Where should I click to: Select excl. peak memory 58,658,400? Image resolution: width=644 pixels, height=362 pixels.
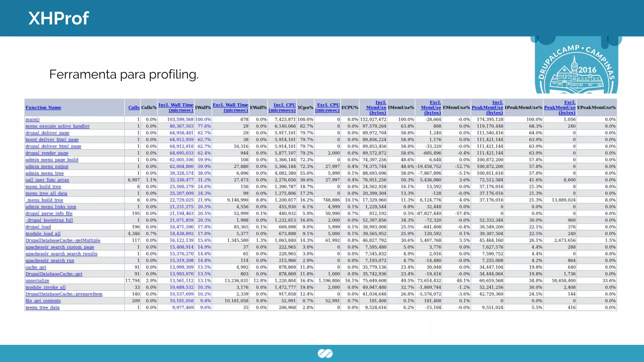pos(563,281)
